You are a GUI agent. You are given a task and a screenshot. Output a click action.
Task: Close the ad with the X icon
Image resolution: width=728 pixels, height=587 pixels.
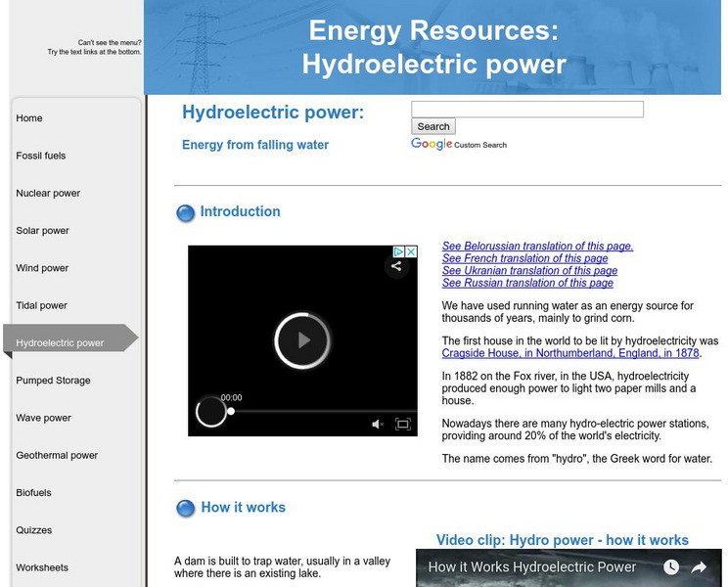coord(412,251)
